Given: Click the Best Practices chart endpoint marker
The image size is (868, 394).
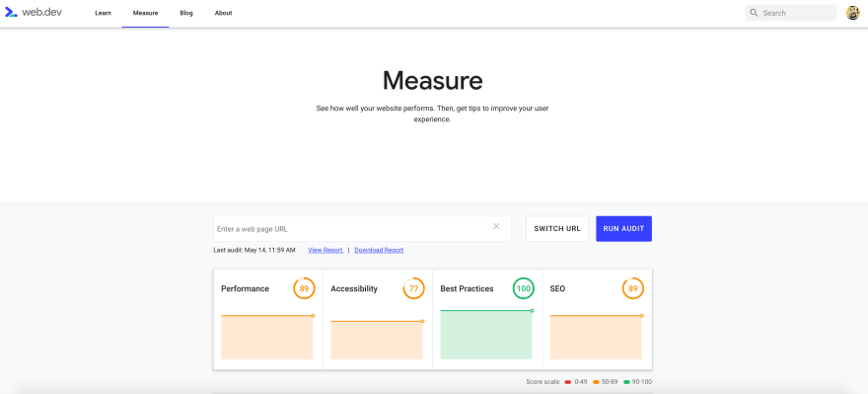Looking at the screenshot, I should [x=532, y=310].
